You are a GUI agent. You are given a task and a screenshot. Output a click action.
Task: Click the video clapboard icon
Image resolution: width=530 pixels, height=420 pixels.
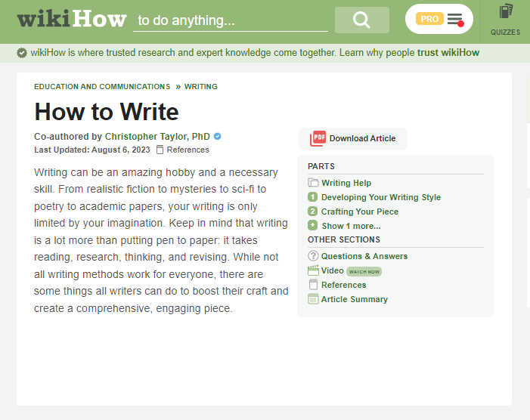click(313, 270)
